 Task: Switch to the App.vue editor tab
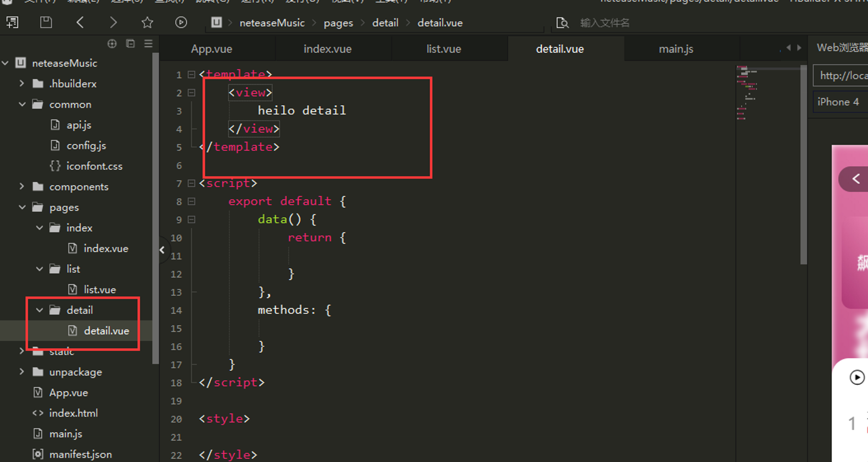coord(211,49)
